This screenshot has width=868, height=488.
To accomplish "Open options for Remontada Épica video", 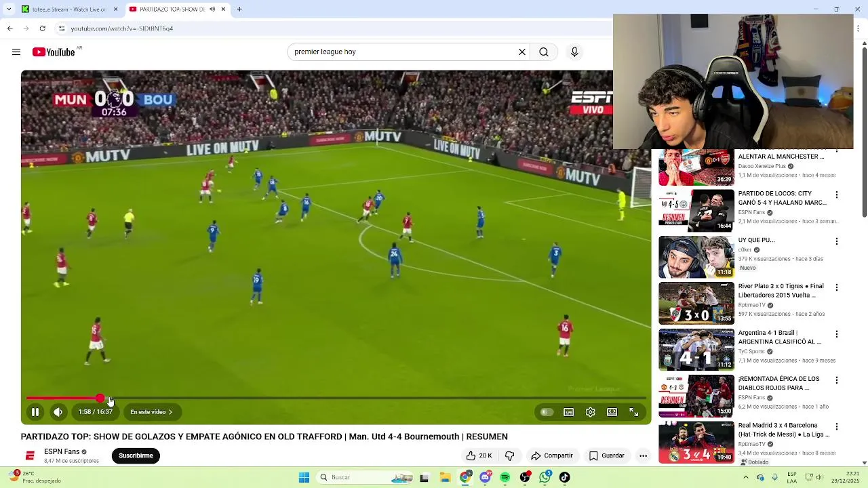I will click(836, 380).
